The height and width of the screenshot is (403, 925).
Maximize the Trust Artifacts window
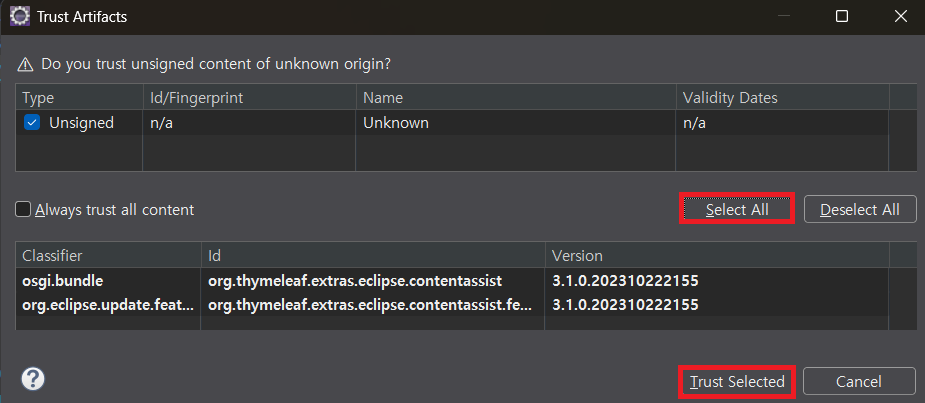tap(842, 17)
